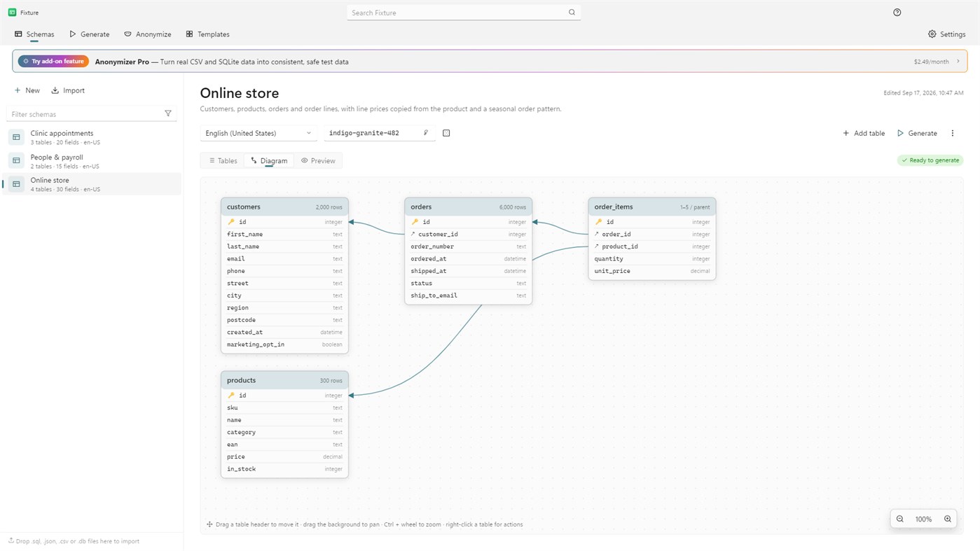Open the help question-mark icon

click(x=897, y=13)
